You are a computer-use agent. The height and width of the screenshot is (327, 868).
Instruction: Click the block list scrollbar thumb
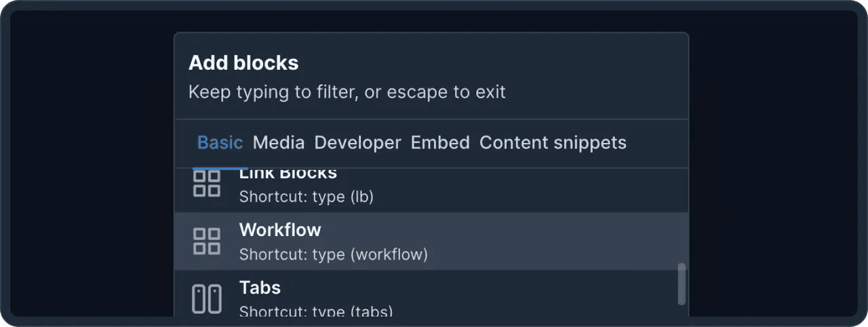(682, 284)
